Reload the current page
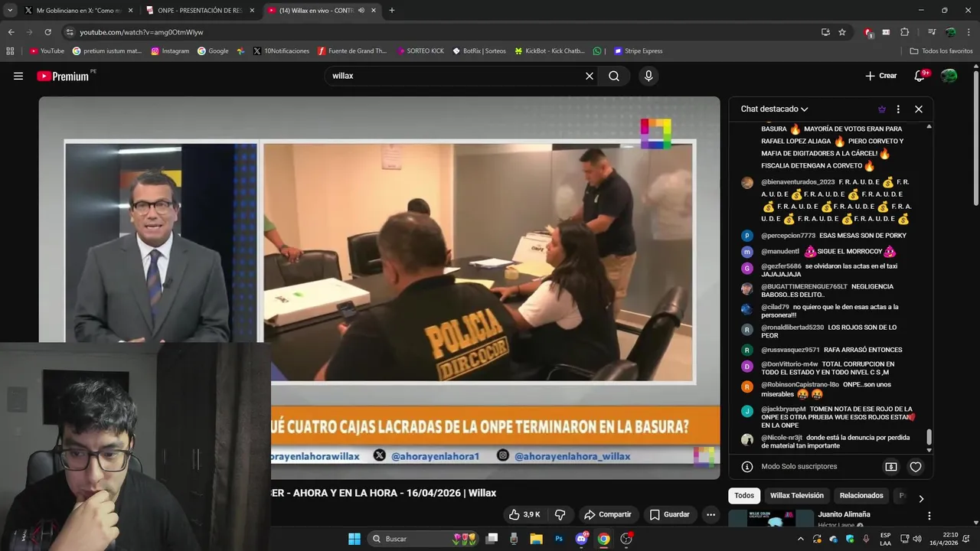 click(47, 32)
